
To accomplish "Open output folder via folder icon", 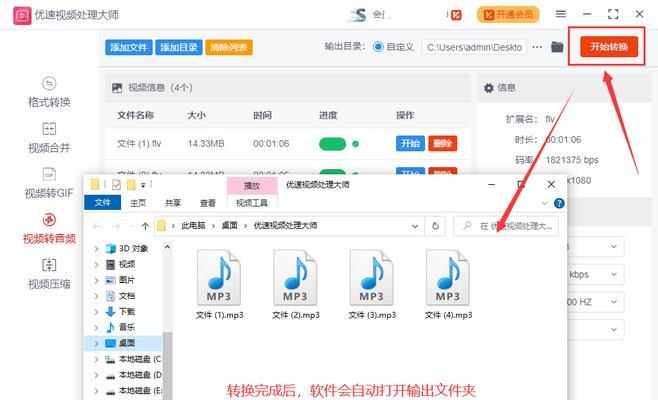I will [x=557, y=47].
